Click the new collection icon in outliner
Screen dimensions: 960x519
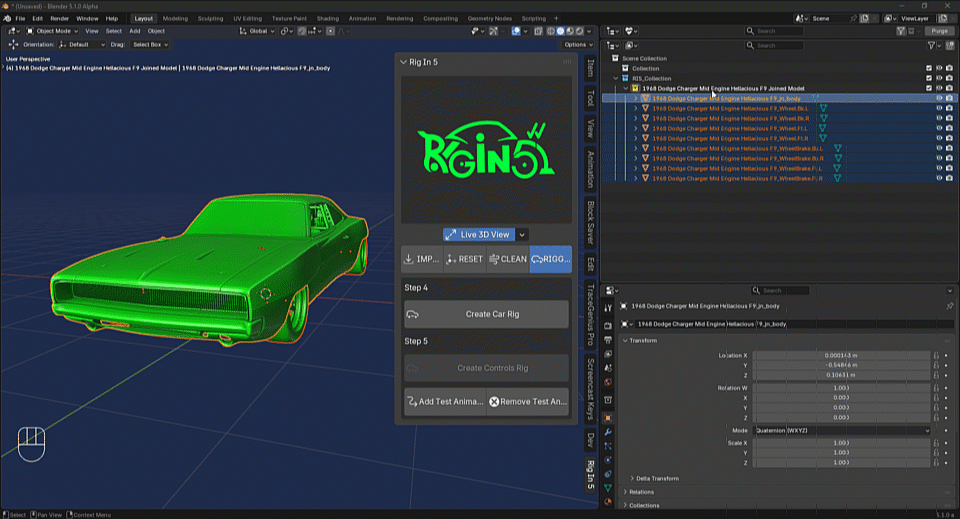(950, 45)
